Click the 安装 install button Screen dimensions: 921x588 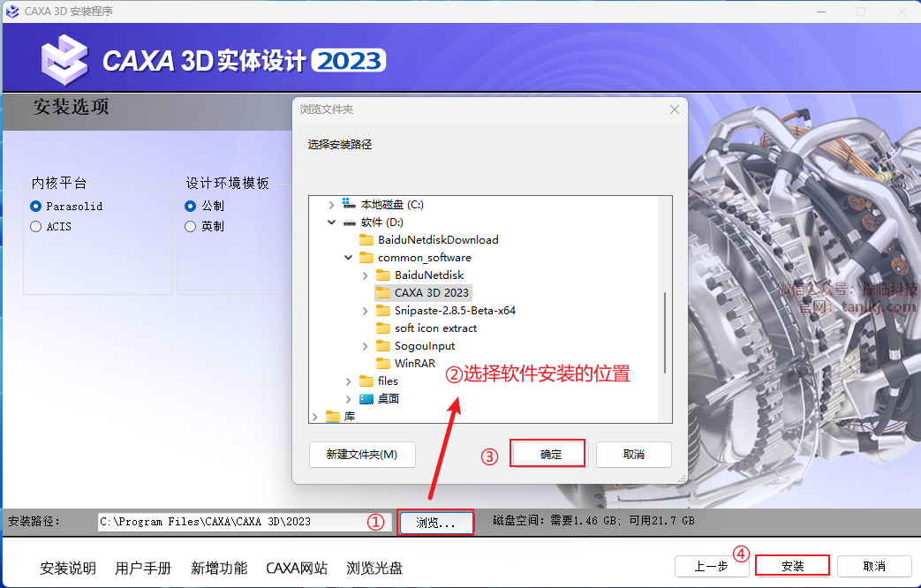coord(792,566)
